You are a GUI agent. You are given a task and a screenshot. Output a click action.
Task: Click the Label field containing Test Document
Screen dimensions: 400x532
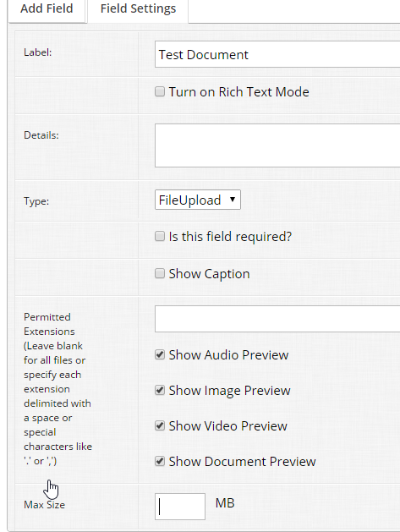click(277, 54)
